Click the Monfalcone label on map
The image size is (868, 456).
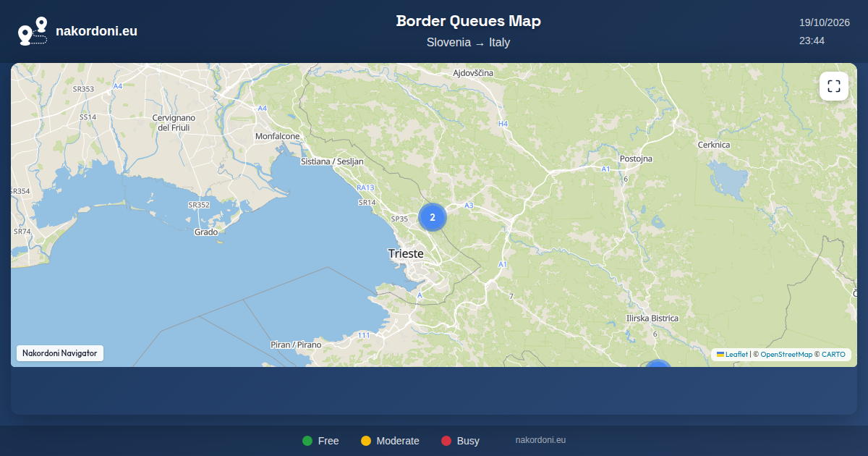click(x=277, y=136)
